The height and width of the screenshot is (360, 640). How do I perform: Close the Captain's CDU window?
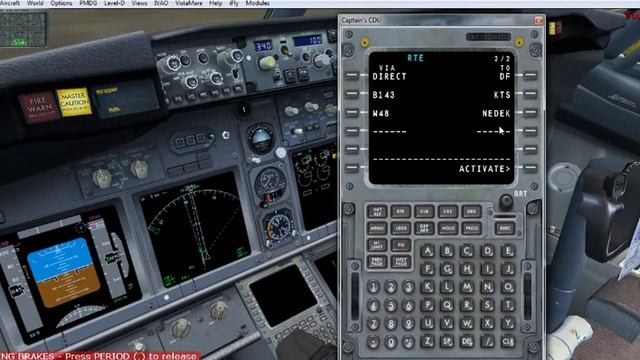[x=538, y=20]
